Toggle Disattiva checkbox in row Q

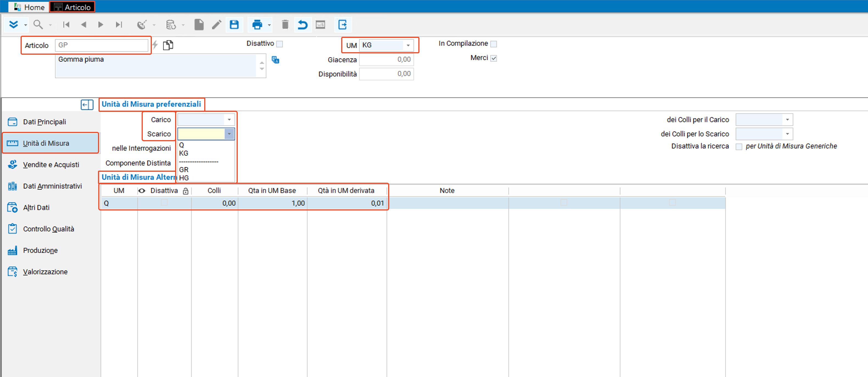tap(164, 203)
